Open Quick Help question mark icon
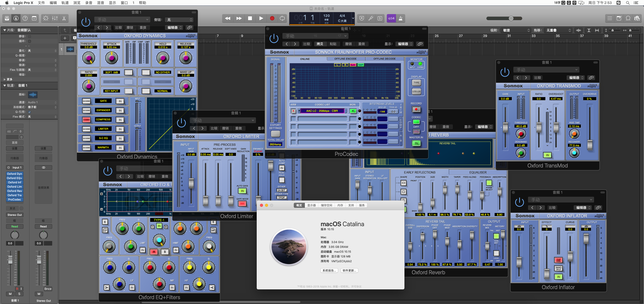 coord(25,18)
